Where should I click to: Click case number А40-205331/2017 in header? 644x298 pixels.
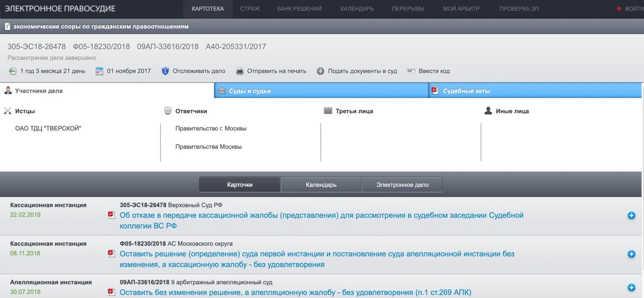pyautogui.click(x=236, y=47)
